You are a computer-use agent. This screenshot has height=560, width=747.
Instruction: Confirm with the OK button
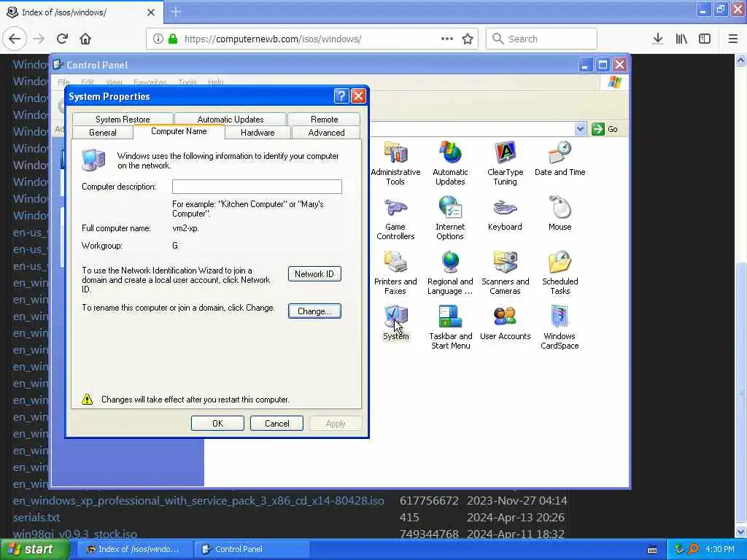click(x=217, y=424)
